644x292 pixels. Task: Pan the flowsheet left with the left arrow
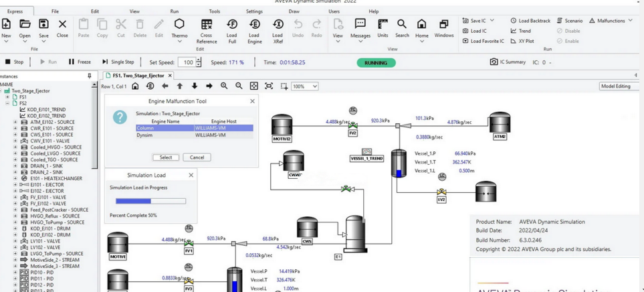[x=165, y=86]
